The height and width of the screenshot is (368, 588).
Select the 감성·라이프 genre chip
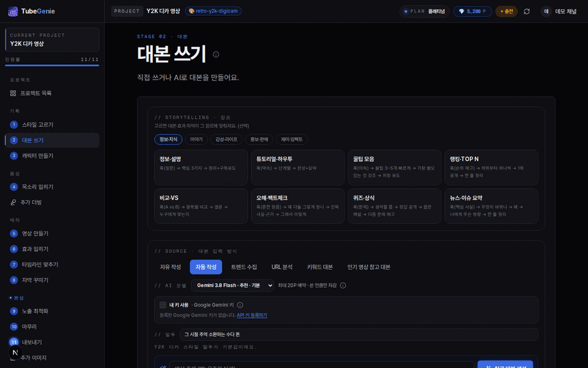point(226,140)
